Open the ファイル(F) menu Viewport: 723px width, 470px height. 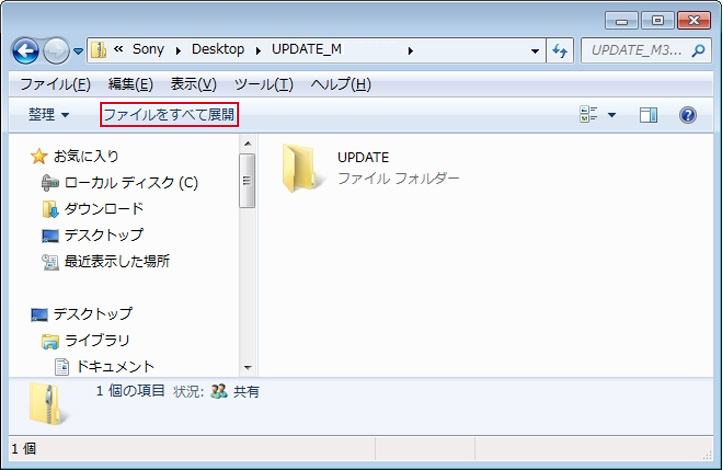(54, 84)
